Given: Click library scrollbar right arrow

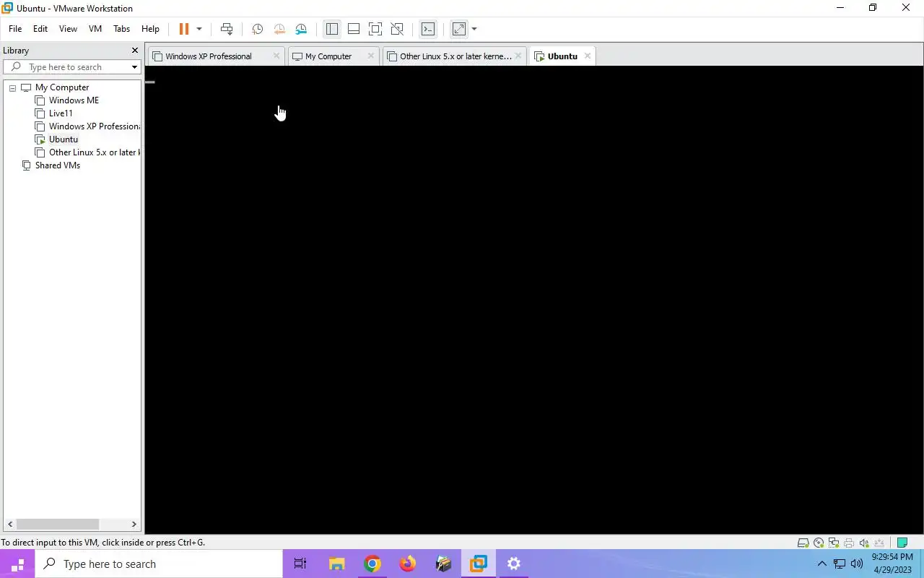Looking at the screenshot, I should [x=134, y=524].
